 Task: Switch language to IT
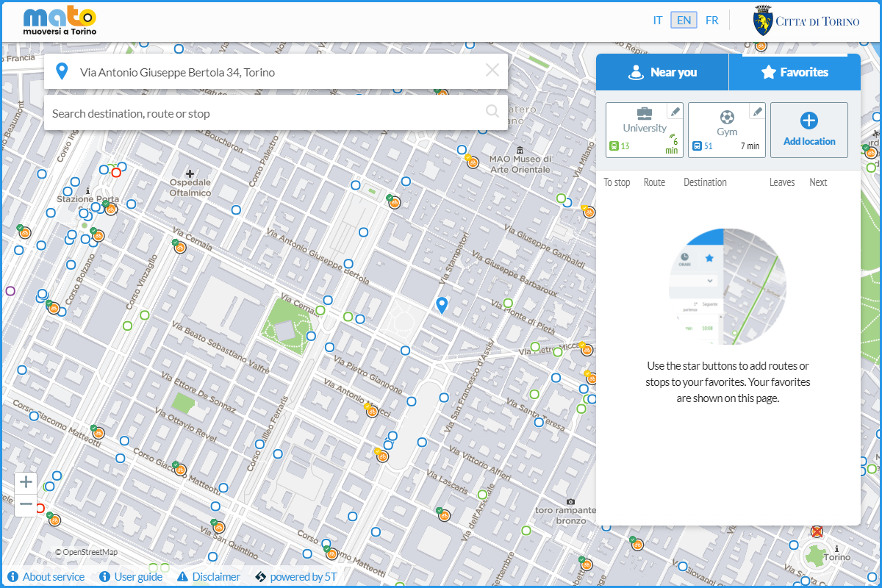658,21
